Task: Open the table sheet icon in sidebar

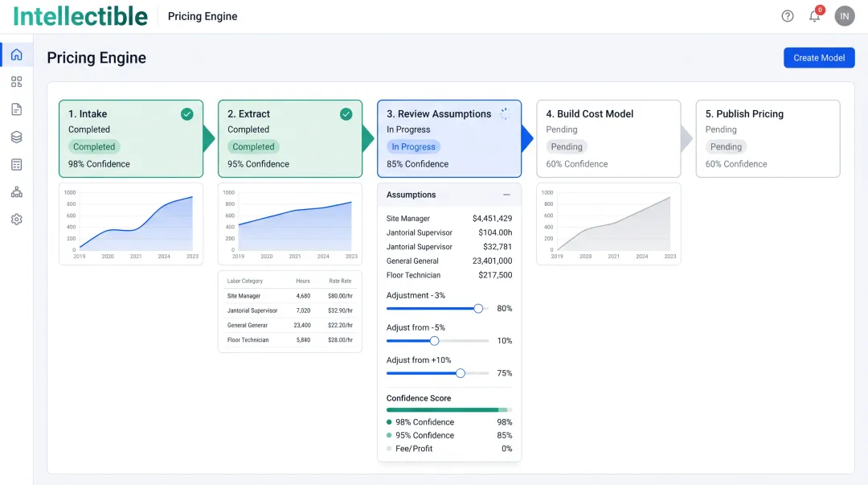Action: tap(17, 165)
